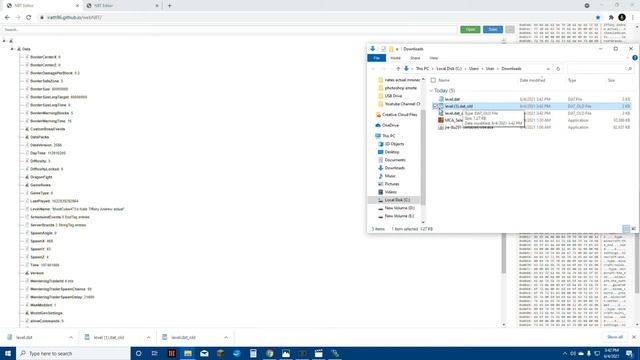Screen dimensions: 640x360
Task: Open the View ribbon tab in Explorer
Action: tap(433, 58)
